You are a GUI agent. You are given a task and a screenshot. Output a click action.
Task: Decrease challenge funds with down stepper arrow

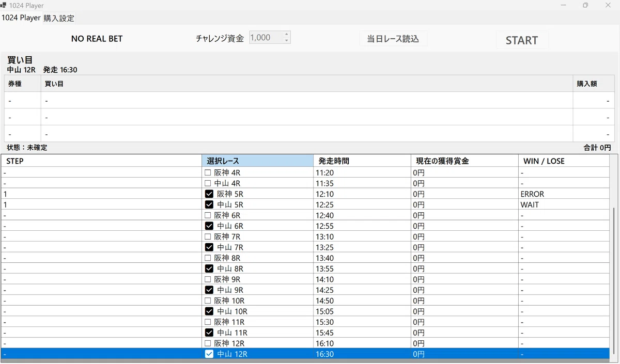click(x=286, y=40)
